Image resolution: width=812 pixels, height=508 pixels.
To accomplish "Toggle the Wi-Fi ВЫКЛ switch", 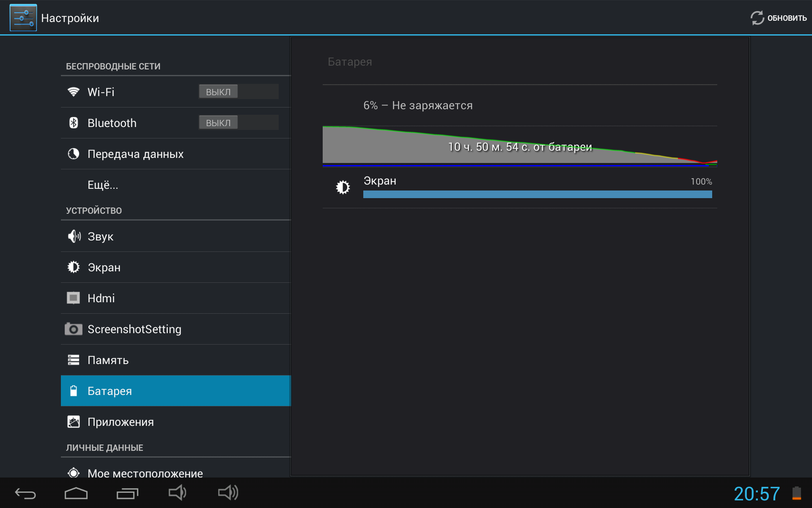I will pos(239,92).
